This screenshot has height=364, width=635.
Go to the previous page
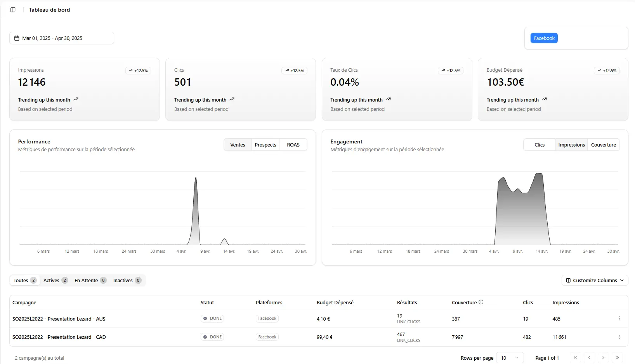tap(589, 358)
